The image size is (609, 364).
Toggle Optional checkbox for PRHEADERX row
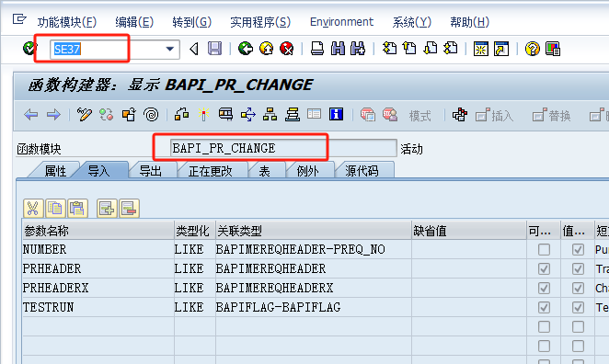point(544,288)
